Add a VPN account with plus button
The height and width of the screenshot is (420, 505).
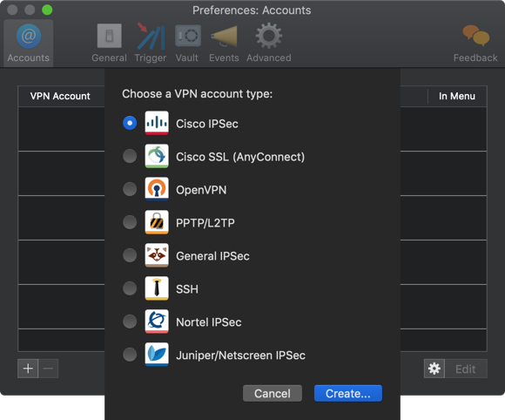pos(28,369)
